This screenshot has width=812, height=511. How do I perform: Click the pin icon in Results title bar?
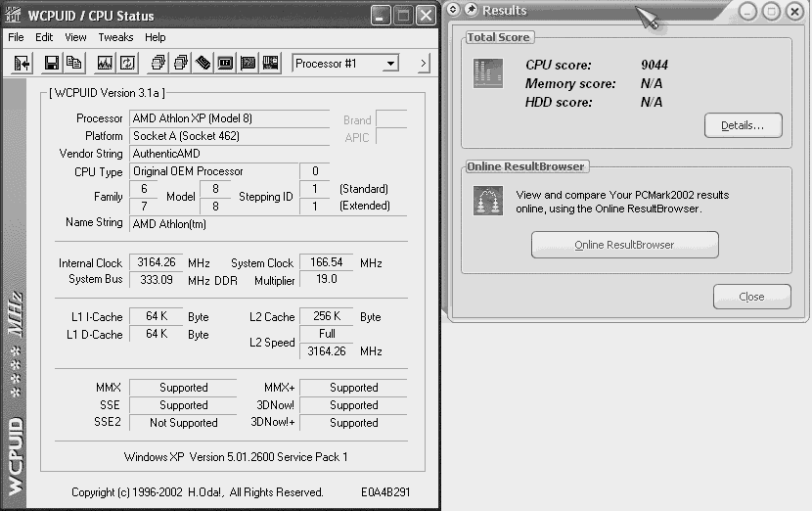point(471,10)
